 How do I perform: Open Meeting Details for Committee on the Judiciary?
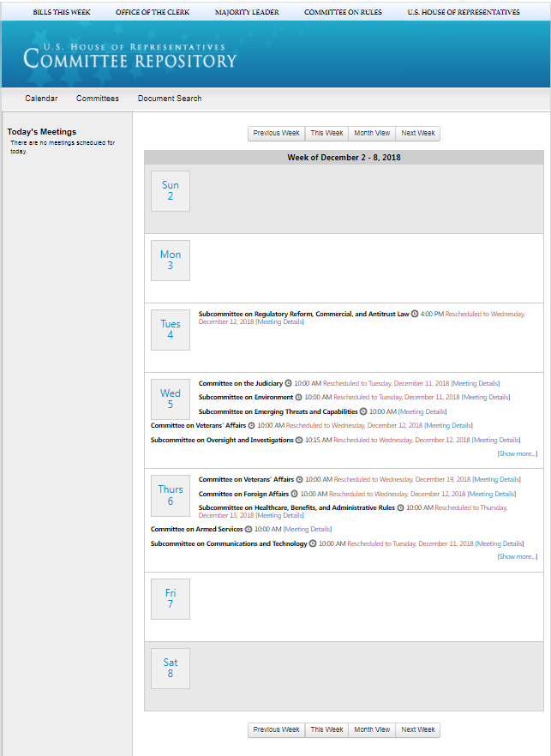coord(476,383)
